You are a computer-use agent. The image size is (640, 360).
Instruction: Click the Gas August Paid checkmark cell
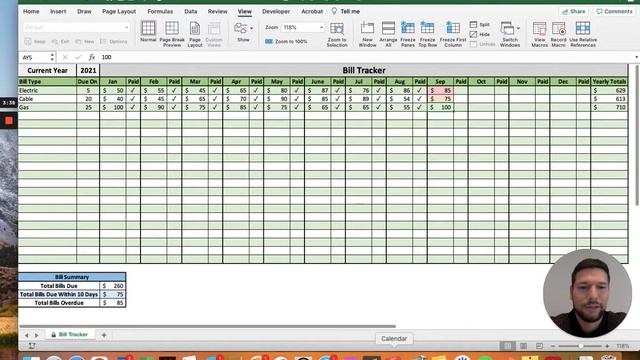pos(420,107)
